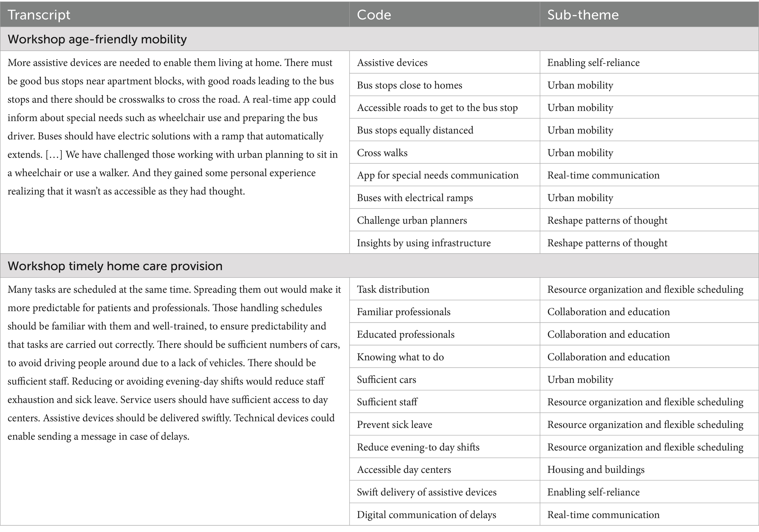Click the transcript paragraph starting 'Many tasks are scheduled'
The width and height of the screenshot is (759, 532).
click(174, 363)
